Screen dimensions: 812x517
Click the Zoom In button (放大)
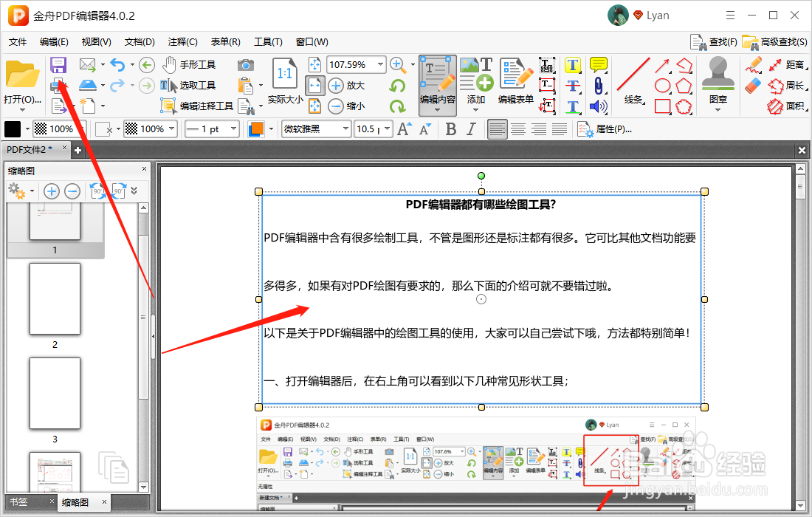(346, 86)
